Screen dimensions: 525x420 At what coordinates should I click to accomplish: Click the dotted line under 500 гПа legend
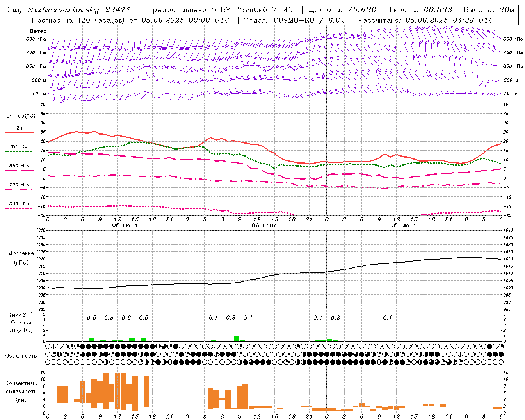18,208
